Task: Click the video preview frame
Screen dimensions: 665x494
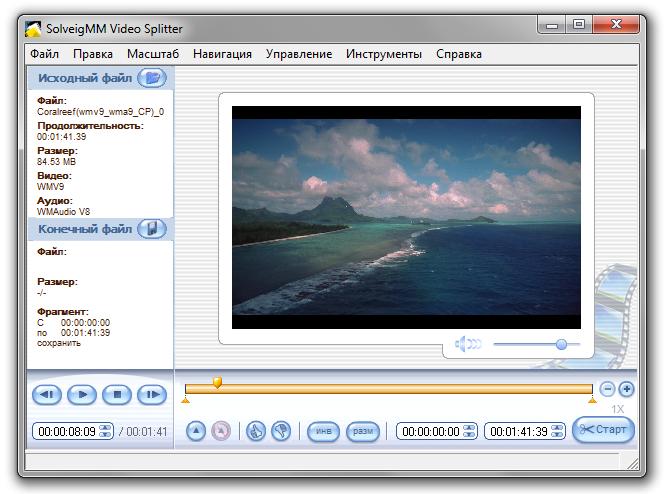Action: pyautogui.click(x=406, y=217)
